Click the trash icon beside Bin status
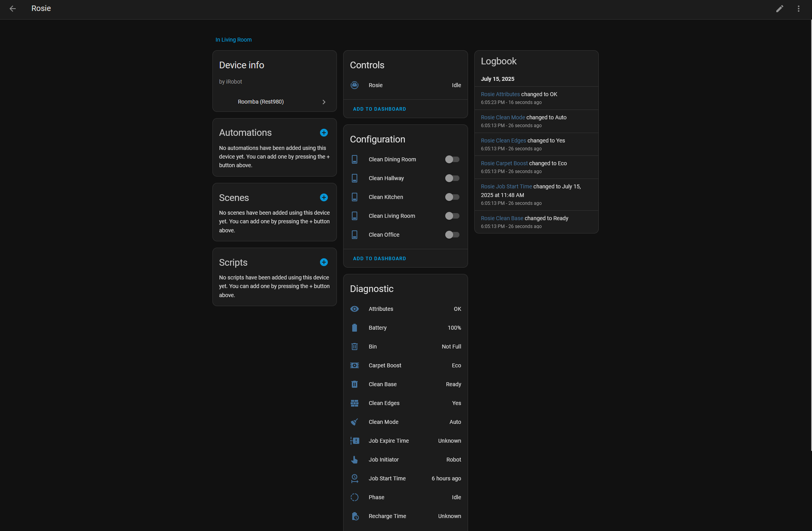The image size is (812, 531). (x=355, y=347)
